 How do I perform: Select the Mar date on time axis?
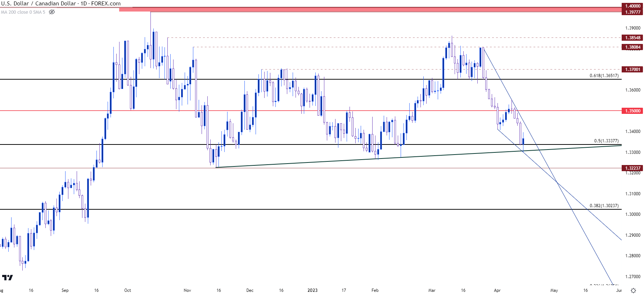432,290
